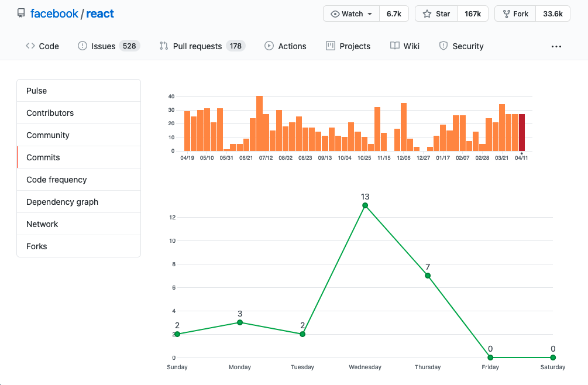The width and height of the screenshot is (588, 385).
Task: Click the tallest orange bar near 07/12
Action: point(259,123)
